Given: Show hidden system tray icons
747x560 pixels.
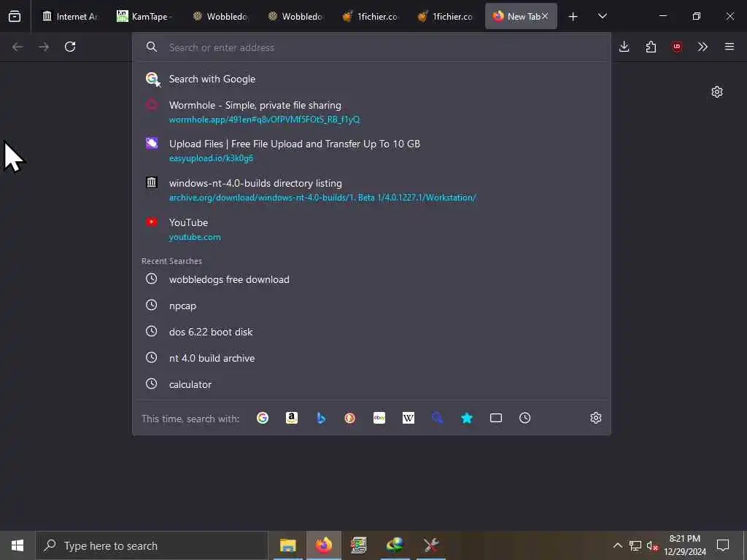Looking at the screenshot, I should 617,545.
